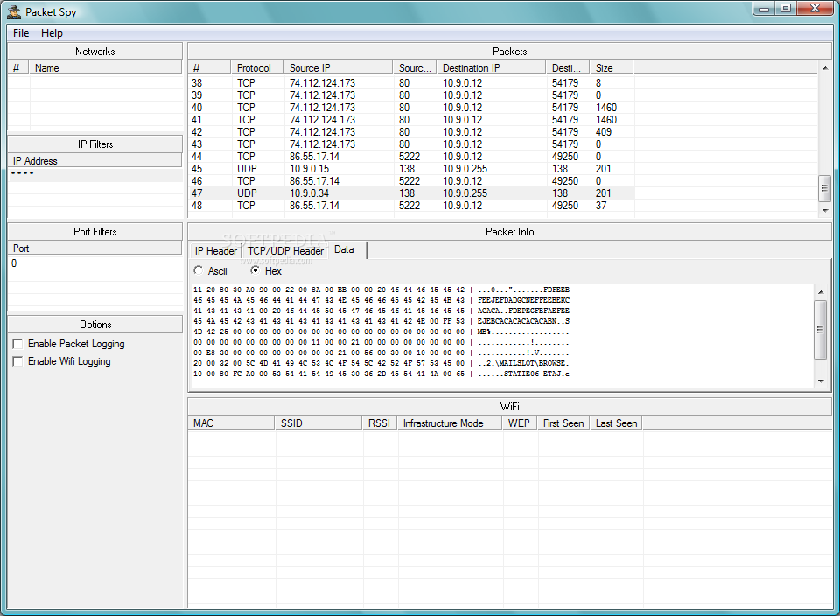The image size is (840, 616).
Task: Select packet row 42 with size 409
Action: tap(411, 132)
